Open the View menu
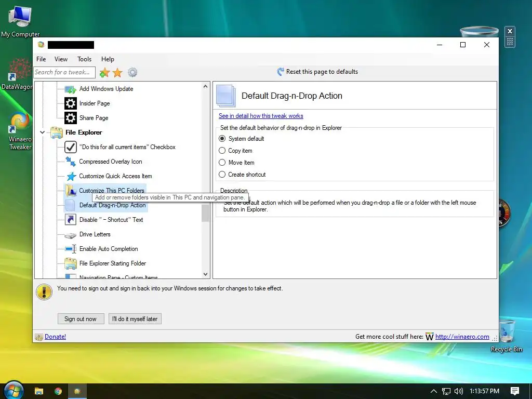 click(61, 59)
